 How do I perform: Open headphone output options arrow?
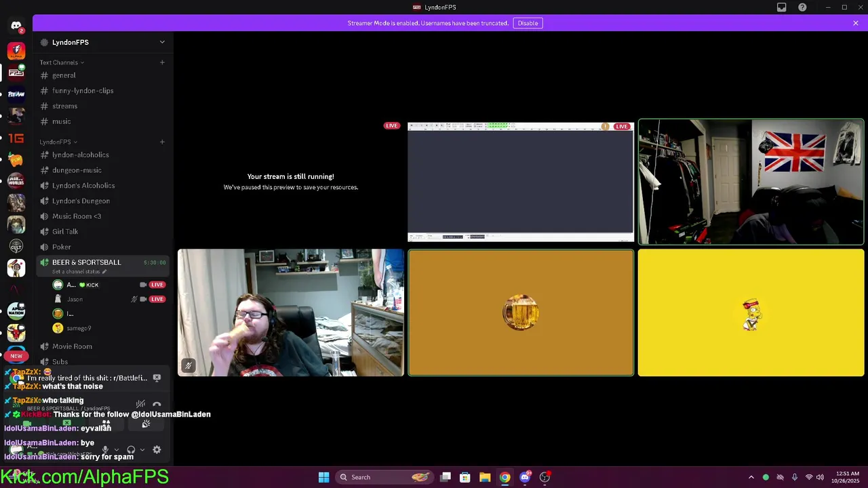click(142, 449)
